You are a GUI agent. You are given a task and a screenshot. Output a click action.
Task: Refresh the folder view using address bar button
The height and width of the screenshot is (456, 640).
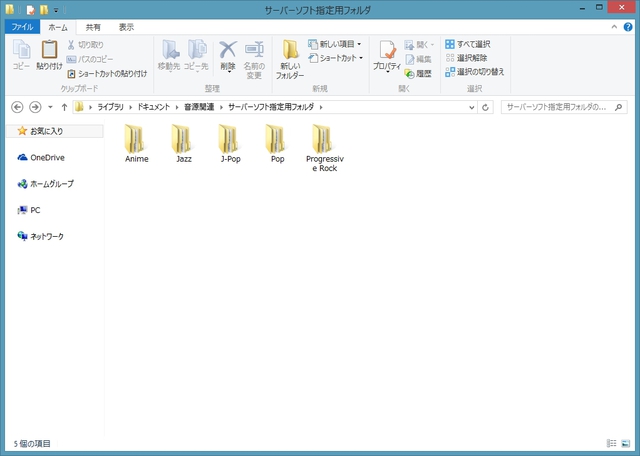click(x=486, y=107)
